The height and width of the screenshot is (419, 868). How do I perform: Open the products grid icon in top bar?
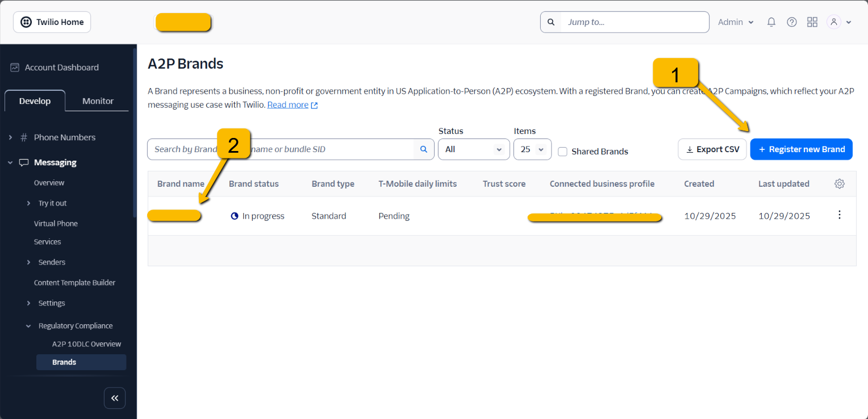(812, 22)
